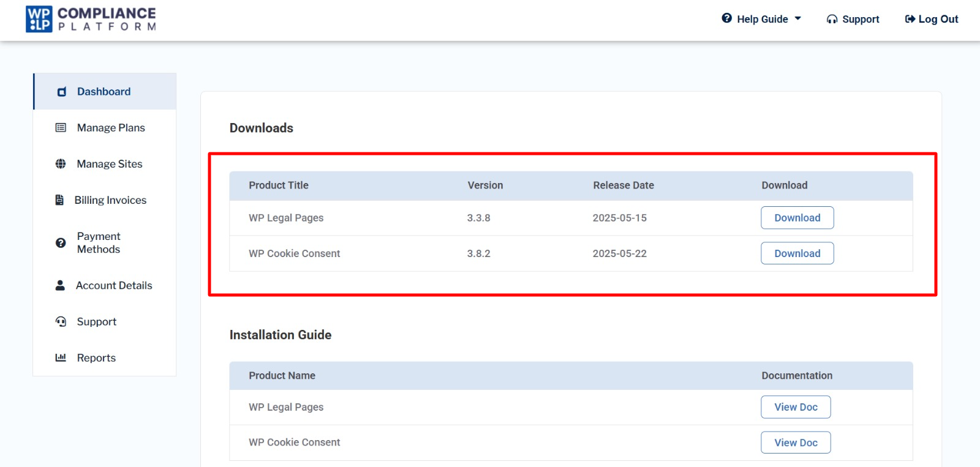Click the Release Date column header

[624, 185]
